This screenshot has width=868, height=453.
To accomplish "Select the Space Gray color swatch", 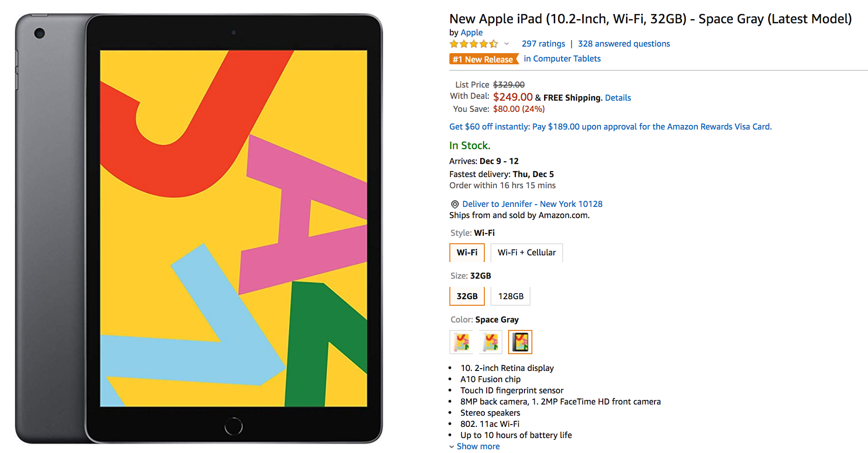I will [x=520, y=342].
